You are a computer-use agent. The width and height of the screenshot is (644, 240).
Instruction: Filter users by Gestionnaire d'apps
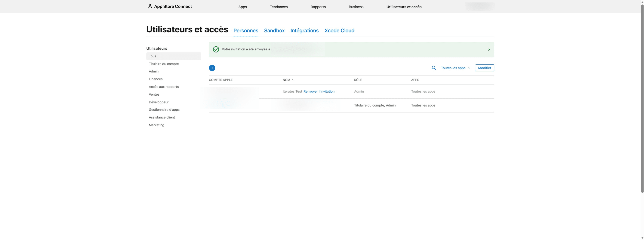click(x=164, y=110)
